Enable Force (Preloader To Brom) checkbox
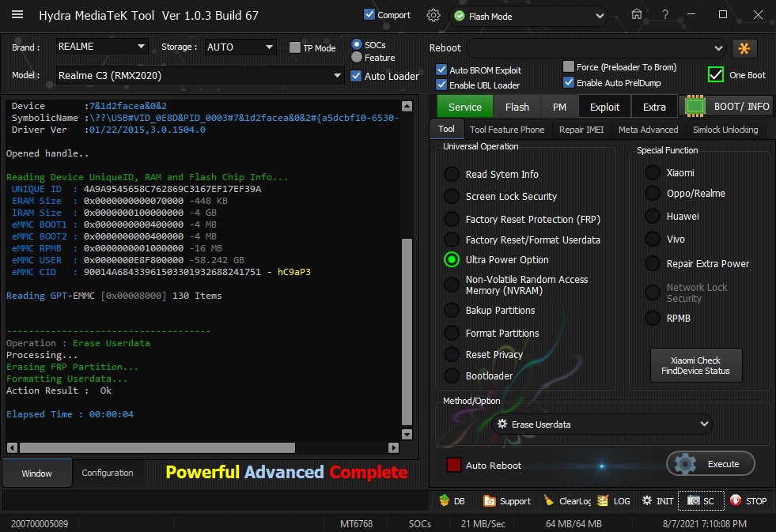 coord(569,66)
